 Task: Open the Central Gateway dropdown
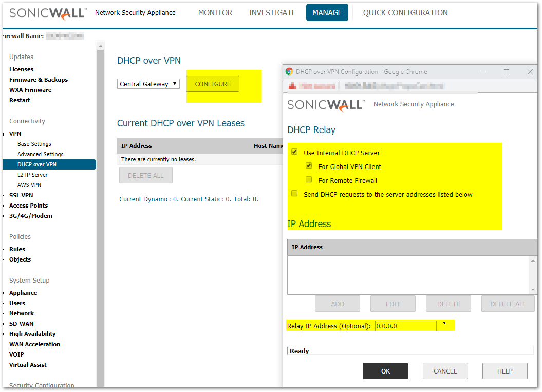[x=148, y=84]
